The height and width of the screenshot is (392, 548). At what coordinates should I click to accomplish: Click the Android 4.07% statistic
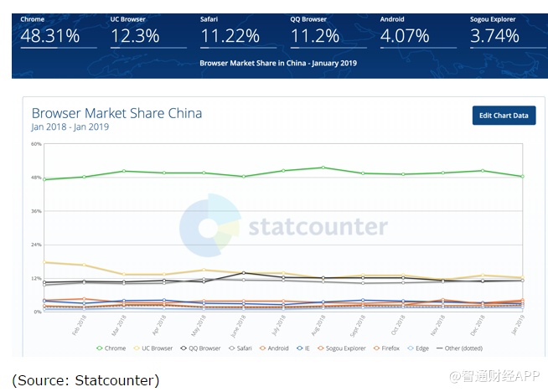coord(405,35)
